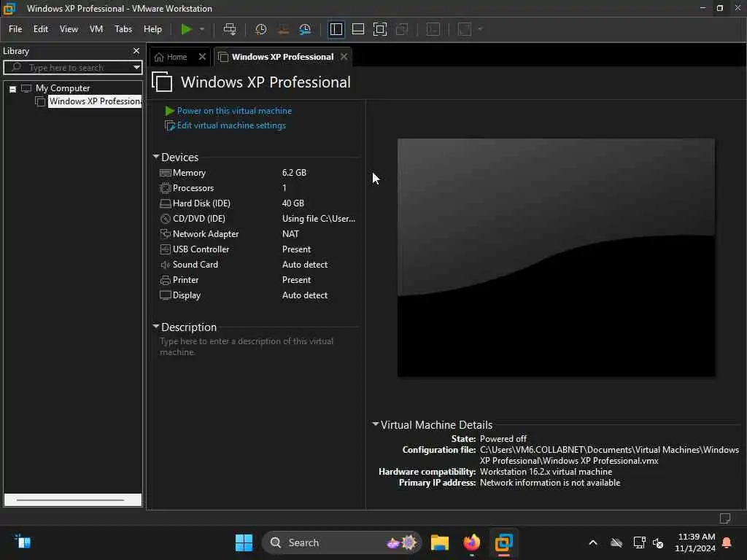The width and height of the screenshot is (747, 560).
Task: Click the library search input field
Action: (x=71, y=67)
